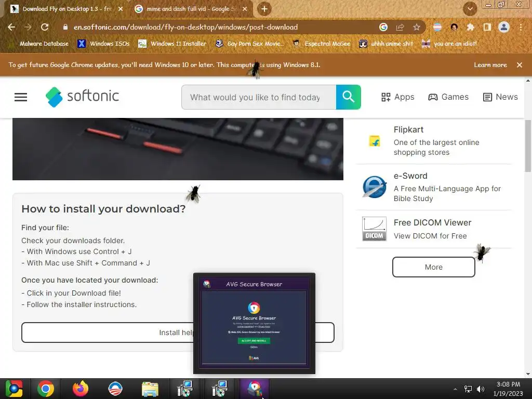This screenshot has width=532, height=399.
Task: Close the mime and dash tab
Action: pos(245,9)
